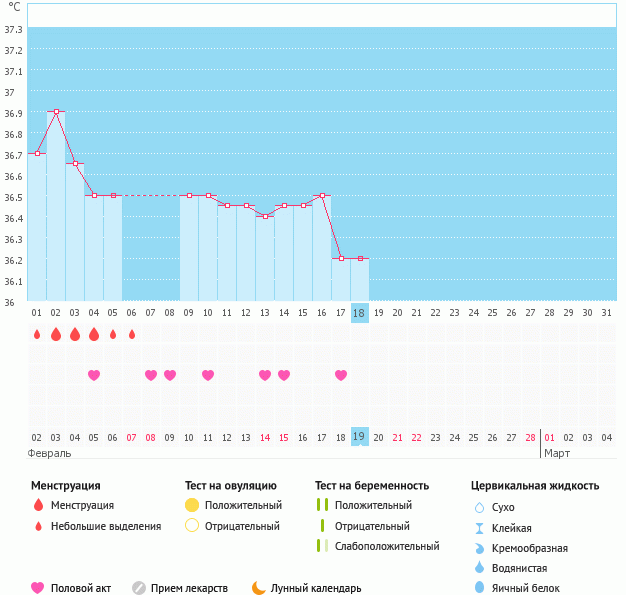Viewport: 626px width, 595px height.
Task: Click the small spotting drop on cycle day 06
Action: click(132, 334)
